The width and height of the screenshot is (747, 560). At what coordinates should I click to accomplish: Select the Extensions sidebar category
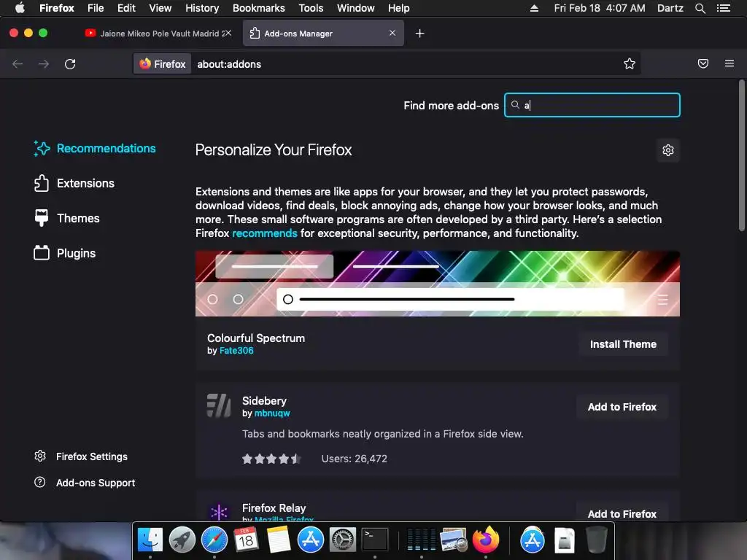[74, 183]
